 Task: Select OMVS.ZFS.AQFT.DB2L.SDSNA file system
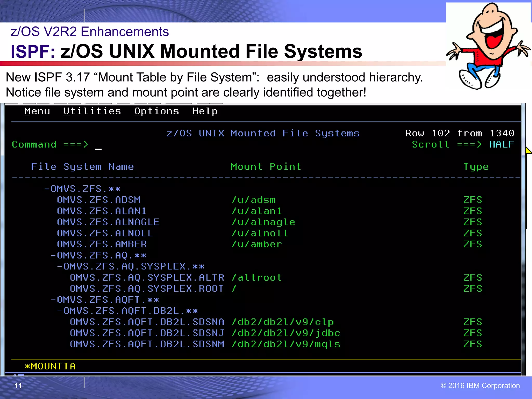pyautogui.click(x=147, y=322)
